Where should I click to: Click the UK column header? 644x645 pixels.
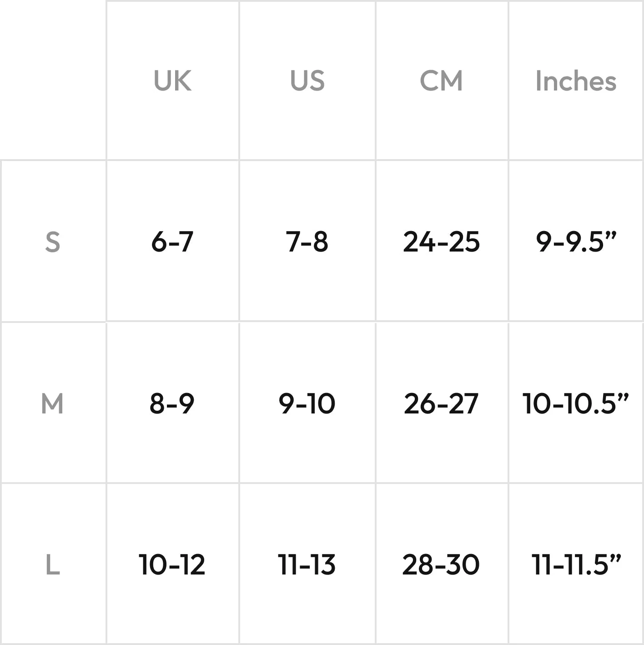point(172,81)
